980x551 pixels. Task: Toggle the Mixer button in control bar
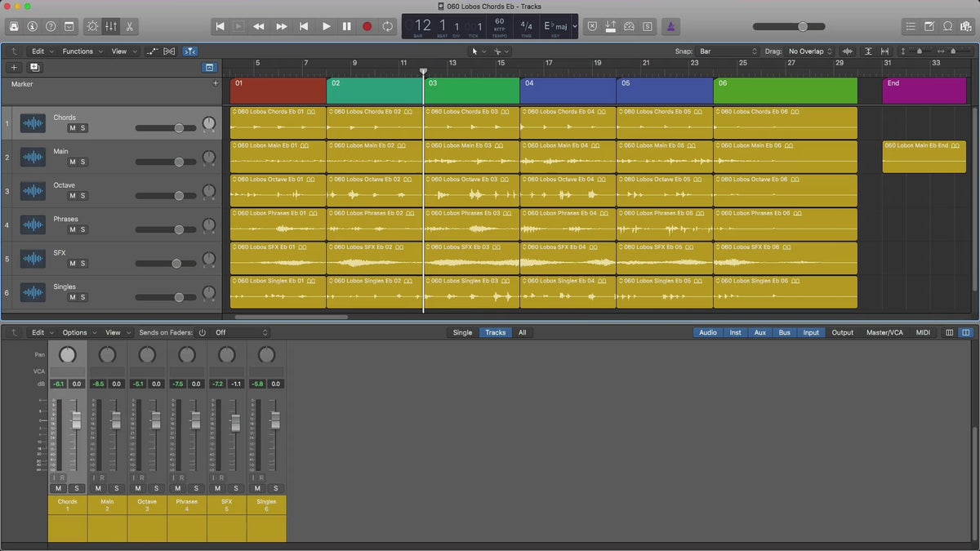click(111, 26)
